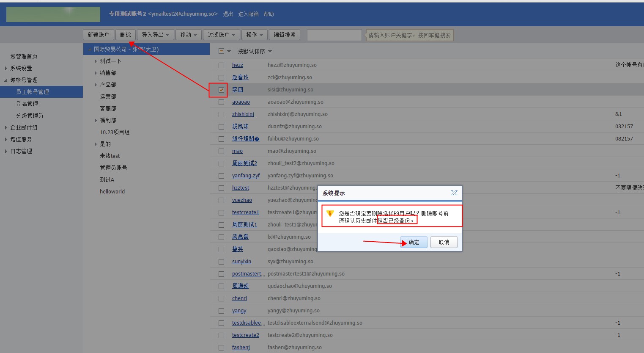Viewport: 644px width, 353px height.
Task: Click the account keyword search field
Action: click(334, 35)
